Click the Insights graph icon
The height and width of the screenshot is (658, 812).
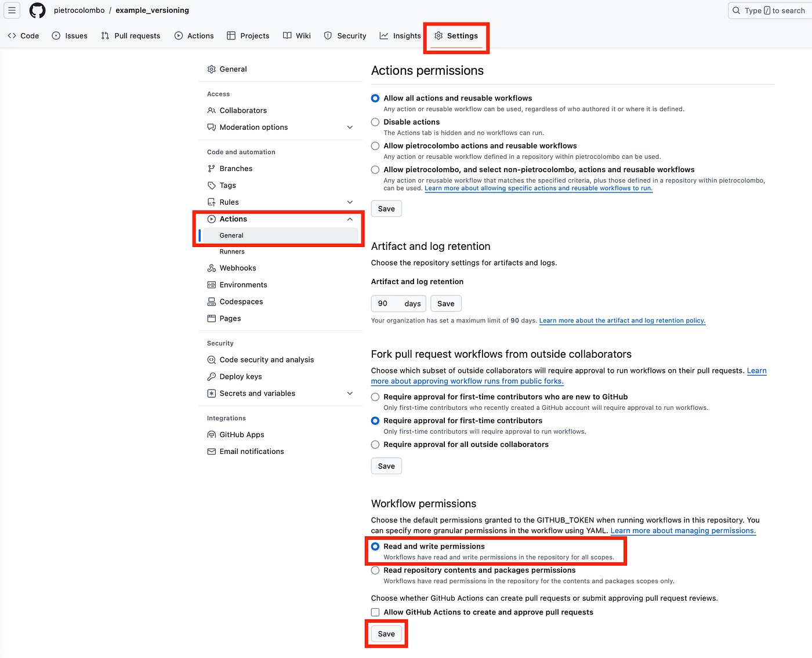tap(384, 36)
